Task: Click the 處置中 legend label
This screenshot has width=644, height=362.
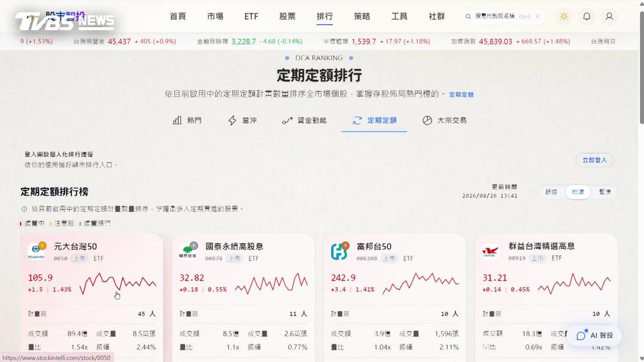Action: point(34,223)
